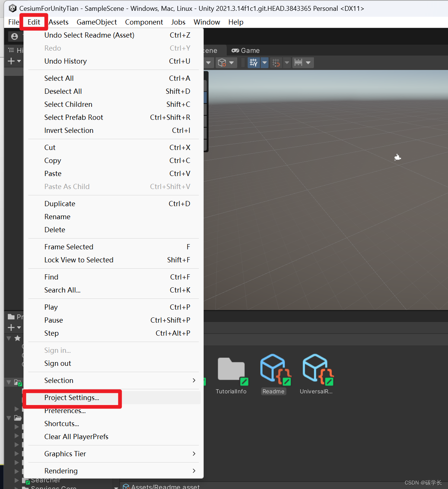Open the Help menu
Image resolution: width=448 pixels, height=489 pixels.
tap(236, 22)
